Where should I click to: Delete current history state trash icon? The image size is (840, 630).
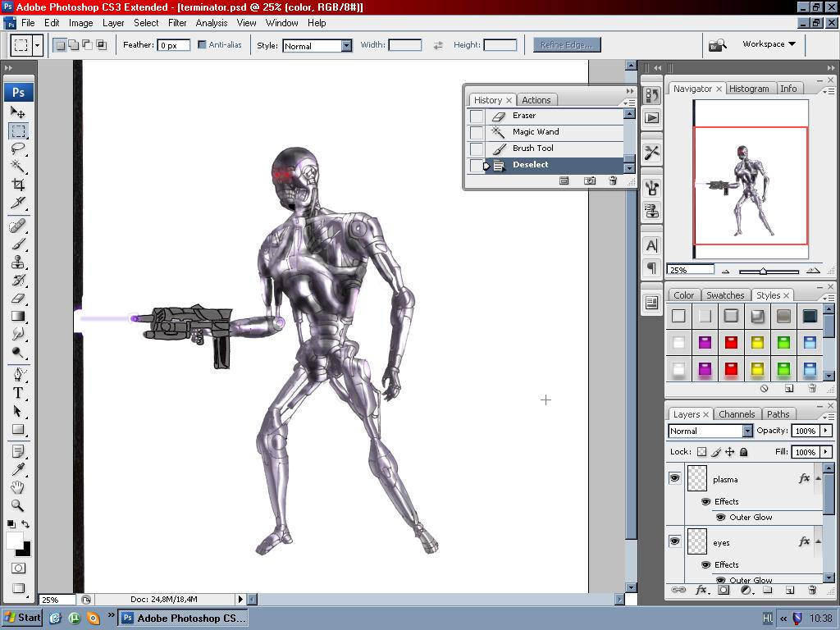[613, 181]
